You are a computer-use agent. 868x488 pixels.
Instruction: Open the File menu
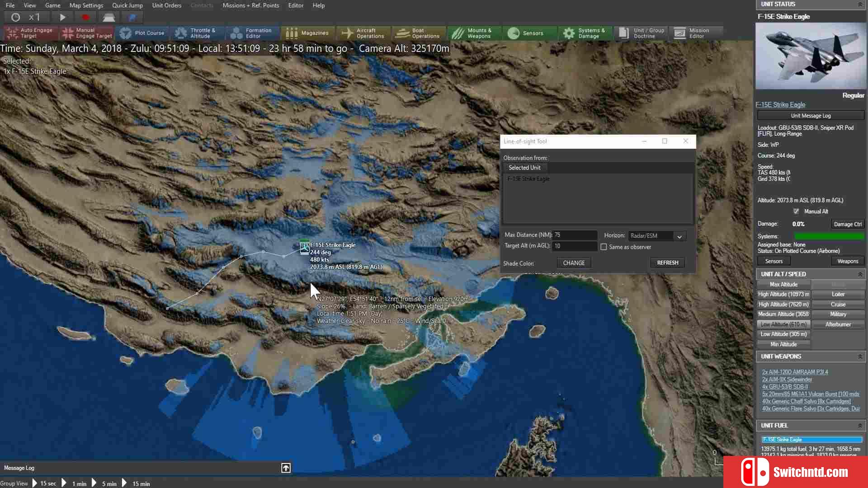click(10, 5)
